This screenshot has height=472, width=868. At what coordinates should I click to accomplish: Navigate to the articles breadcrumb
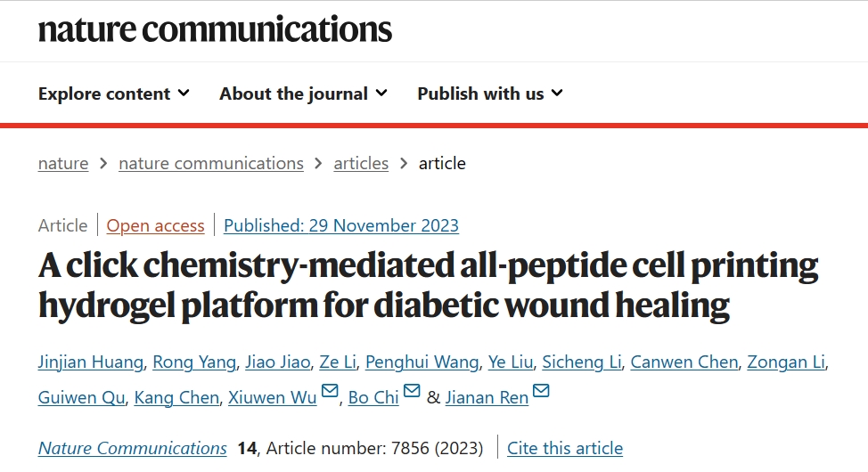point(361,163)
